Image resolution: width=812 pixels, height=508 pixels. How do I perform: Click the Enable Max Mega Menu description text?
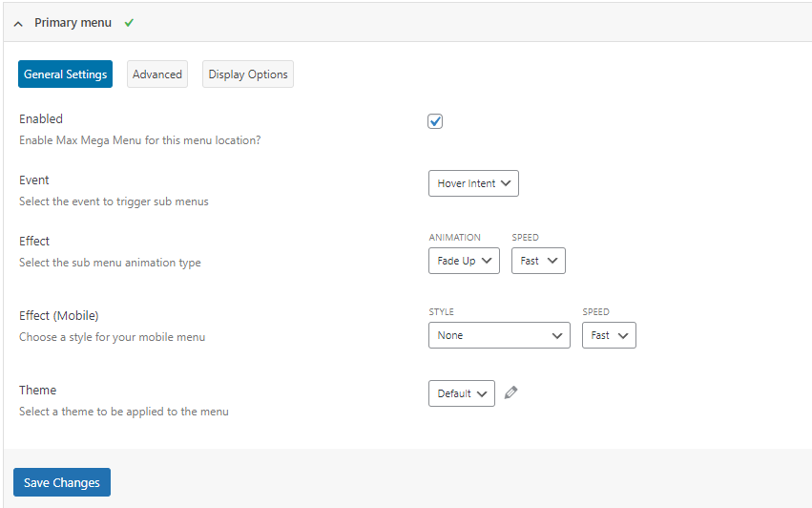140,140
